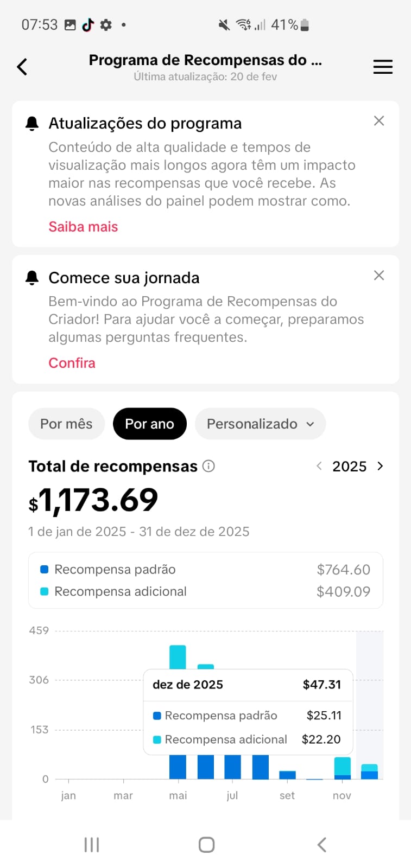Open the Saiba mais link
Viewport: 411px width, 868px height.
83,227
